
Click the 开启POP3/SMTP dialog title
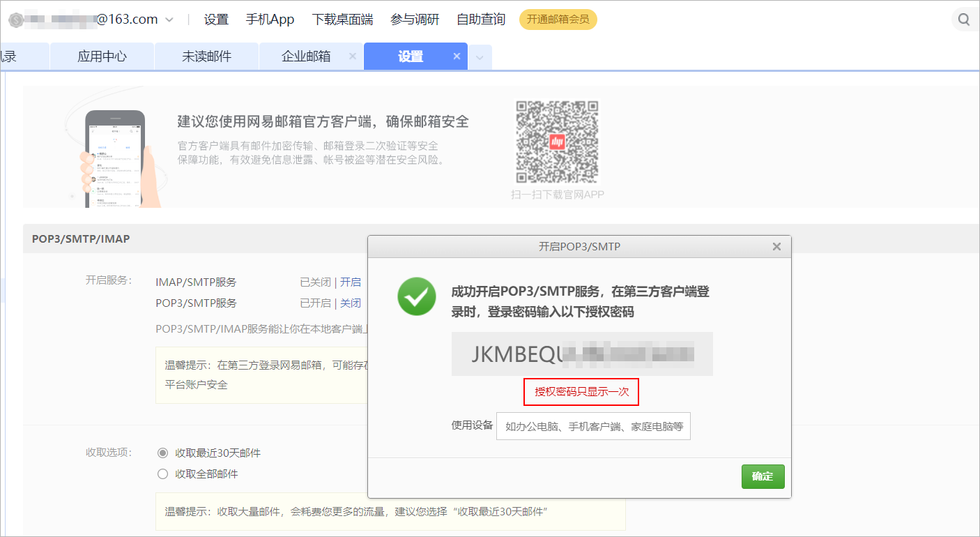(579, 247)
